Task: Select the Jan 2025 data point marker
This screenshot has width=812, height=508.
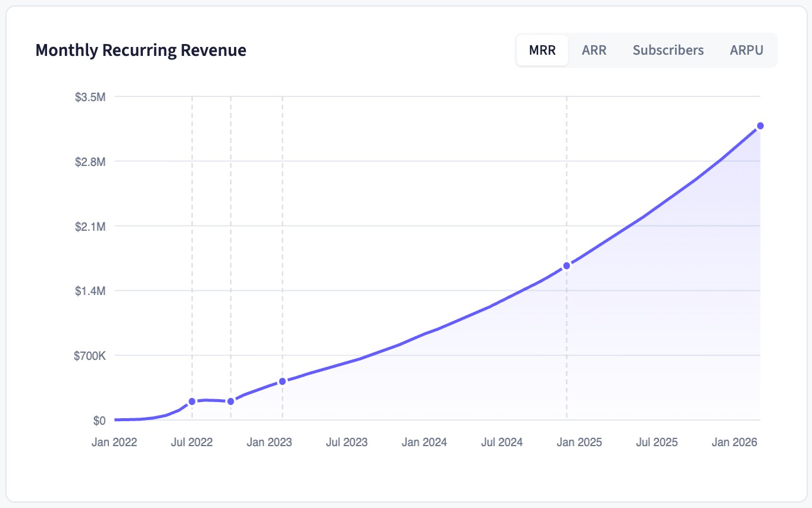Action: 566,266
